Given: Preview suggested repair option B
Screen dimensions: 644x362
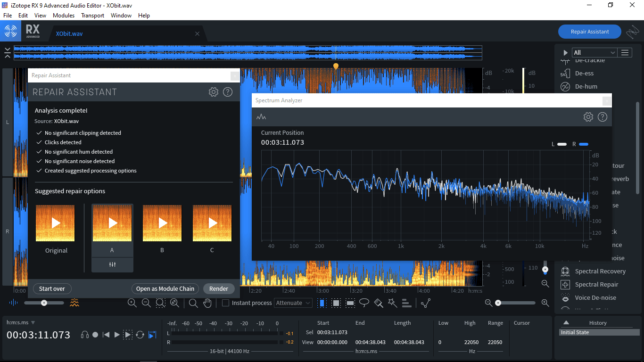Looking at the screenshot, I should pos(162,223).
